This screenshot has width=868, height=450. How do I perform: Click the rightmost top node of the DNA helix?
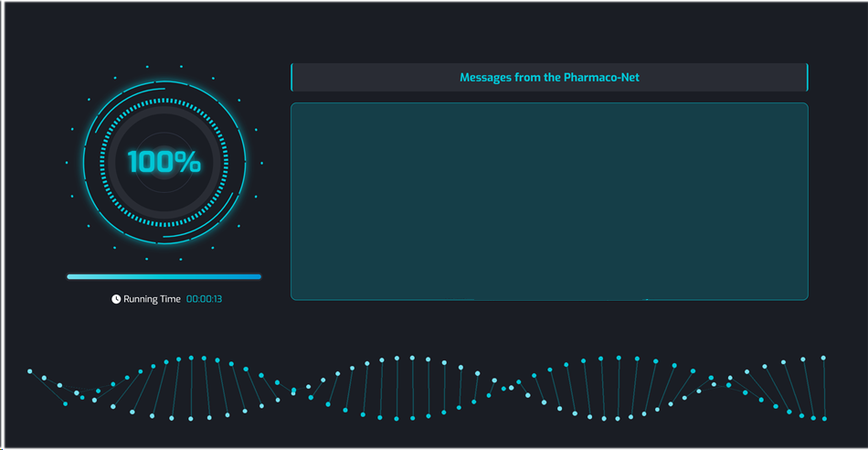click(x=823, y=358)
